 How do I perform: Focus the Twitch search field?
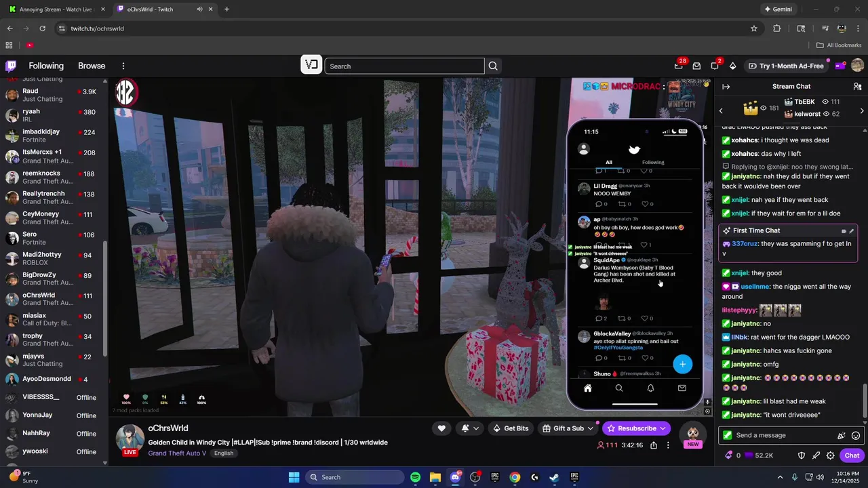404,66
